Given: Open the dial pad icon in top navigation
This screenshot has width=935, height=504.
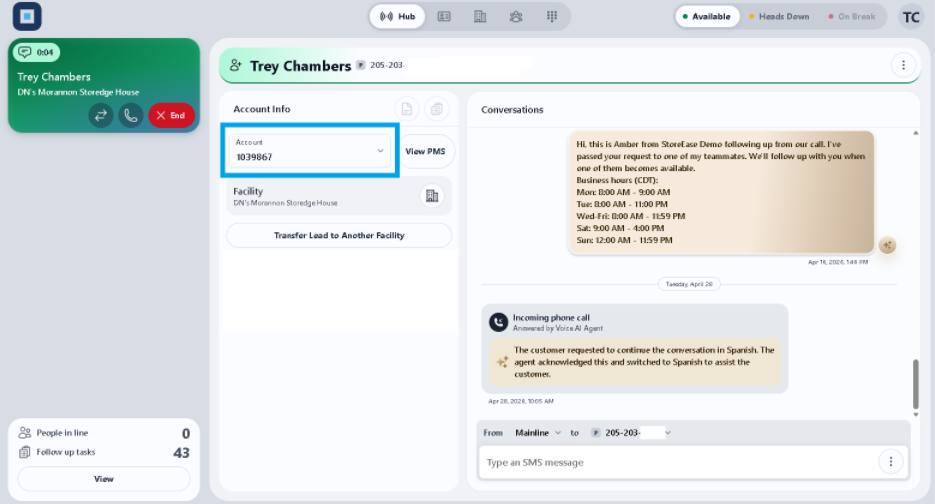Looking at the screenshot, I should [552, 17].
